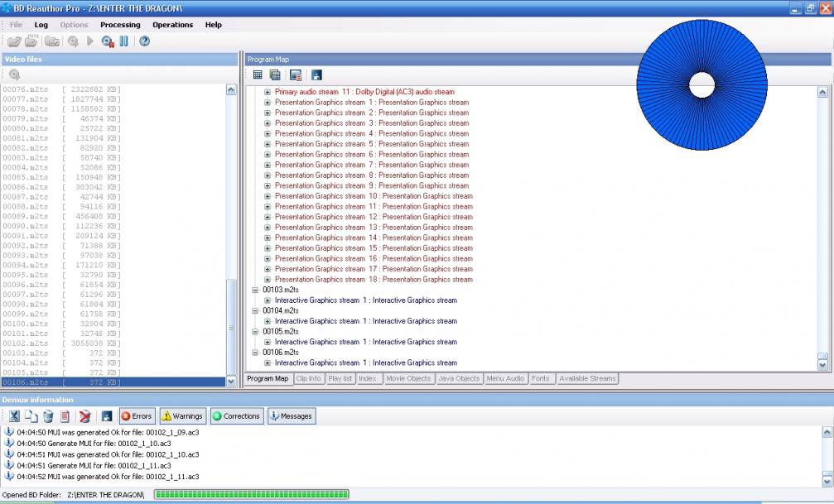Image resolution: width=834 pixels, height=504 pixels.
Task: Click the double-folder icon in the main toolbar
Action: 52,41
